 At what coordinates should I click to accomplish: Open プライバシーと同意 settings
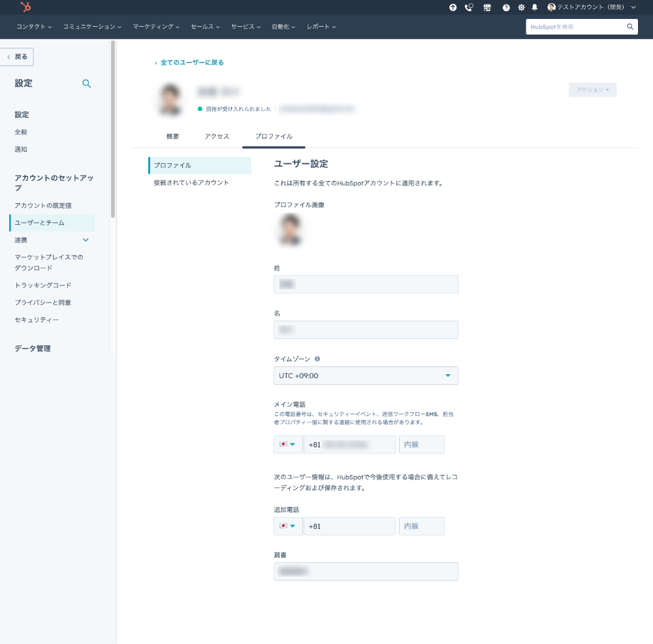(x=43, y=302)
